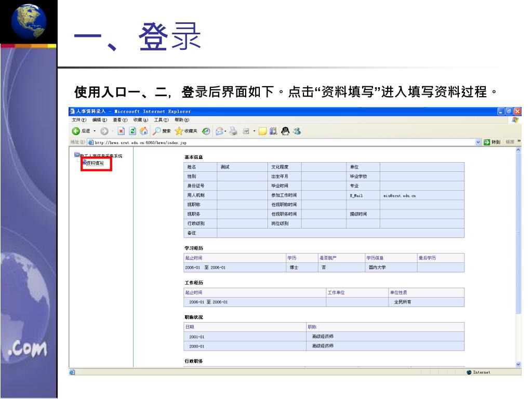Click the vertical scrollbar down arrow
Viewport: 532px width, 399px height.
(x=518, y=364)
